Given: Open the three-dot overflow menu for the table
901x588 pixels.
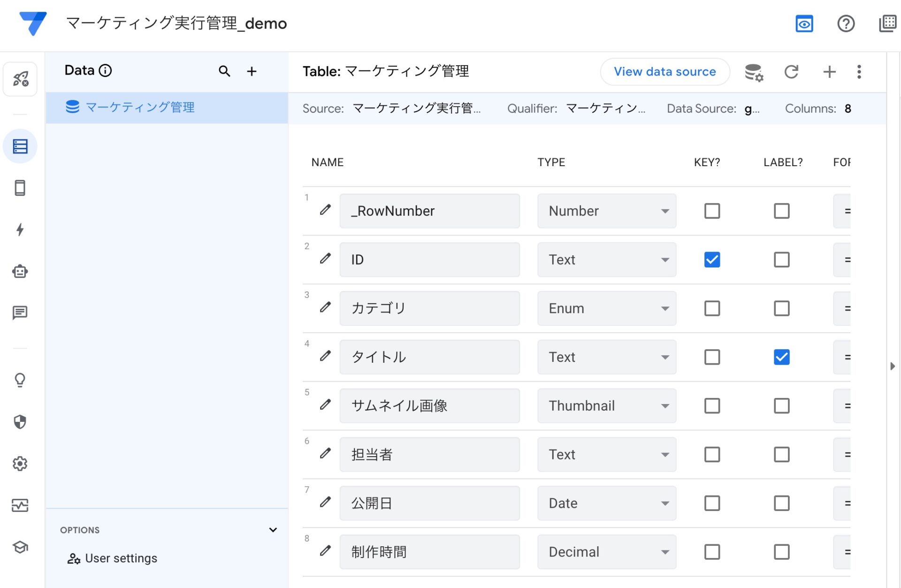Looking at the screenshot, I should [859, 72].
